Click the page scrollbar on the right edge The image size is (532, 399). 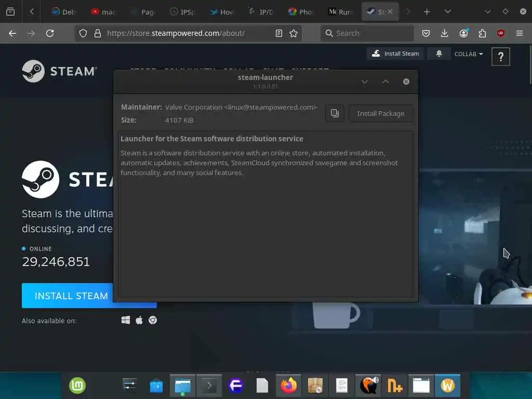(530, 64)
